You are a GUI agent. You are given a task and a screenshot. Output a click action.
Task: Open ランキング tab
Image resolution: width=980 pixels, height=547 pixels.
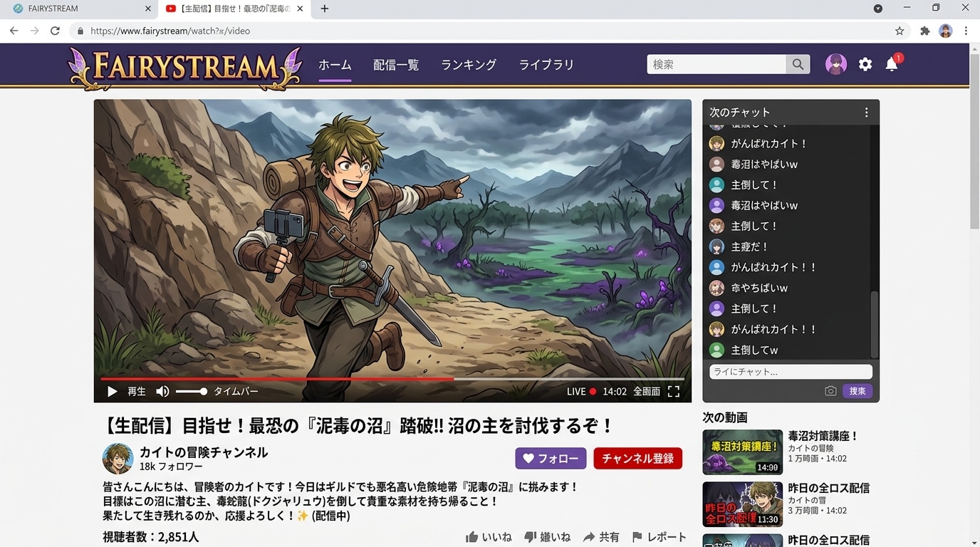pyautogui.click(x=469, y=65)
